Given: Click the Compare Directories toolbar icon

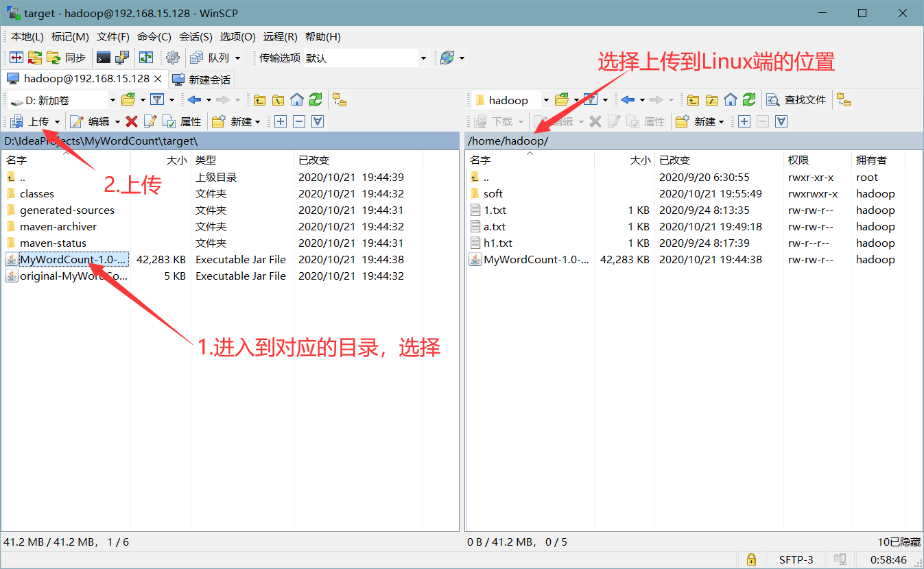Looking at the screenshot, I should (16, 58).
